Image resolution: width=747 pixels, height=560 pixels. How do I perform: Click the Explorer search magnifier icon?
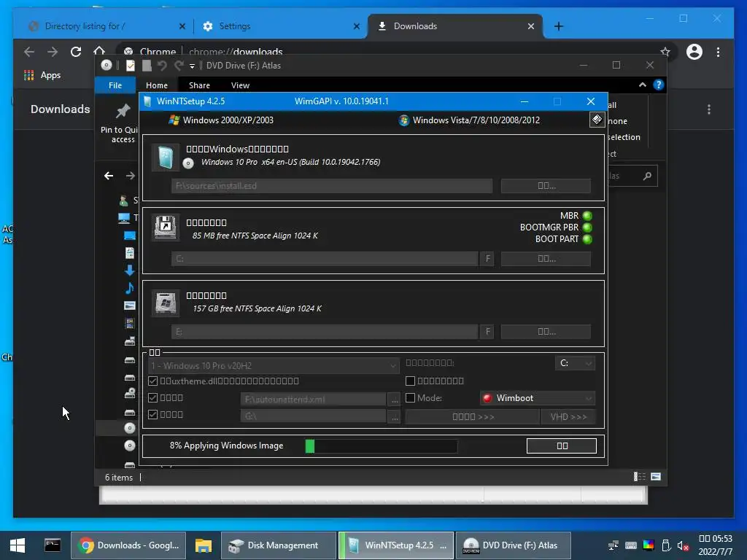tap(647, 176)
